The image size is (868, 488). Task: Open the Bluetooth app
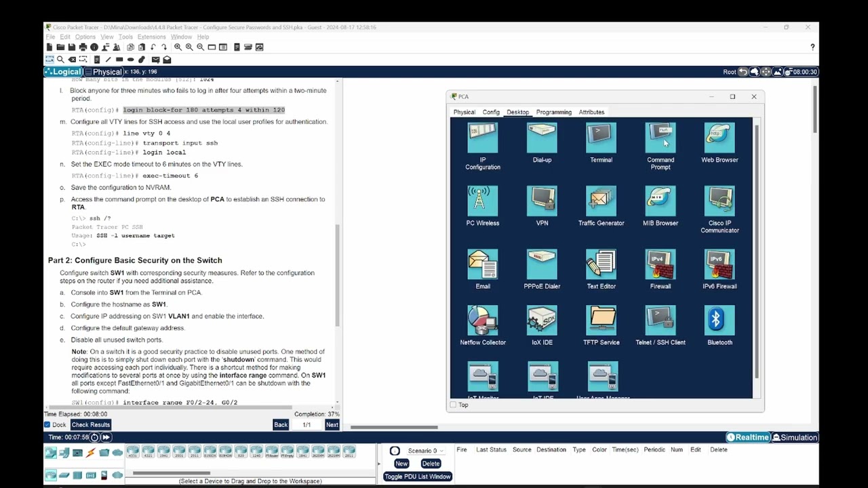pyautogui.click(x=719, y=321)
